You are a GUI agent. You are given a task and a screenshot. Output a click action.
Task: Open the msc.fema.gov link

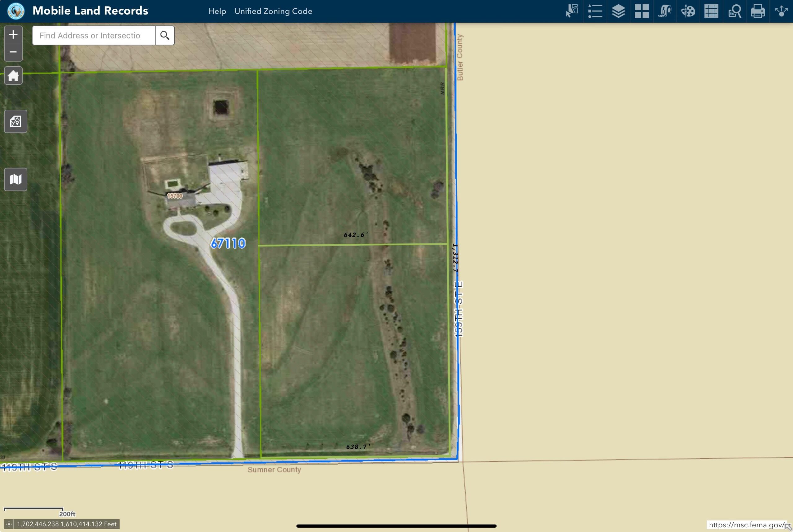click(x=746, y=525)
